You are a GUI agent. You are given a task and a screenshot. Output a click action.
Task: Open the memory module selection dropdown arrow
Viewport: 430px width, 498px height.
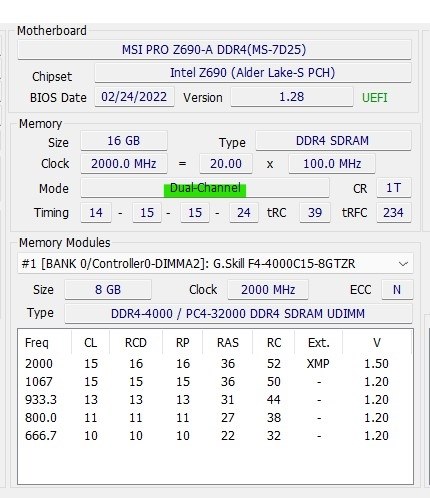(403, 264)
